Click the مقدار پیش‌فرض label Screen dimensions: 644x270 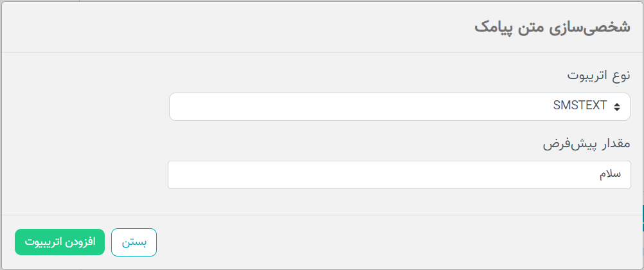[x=587, y=145]
